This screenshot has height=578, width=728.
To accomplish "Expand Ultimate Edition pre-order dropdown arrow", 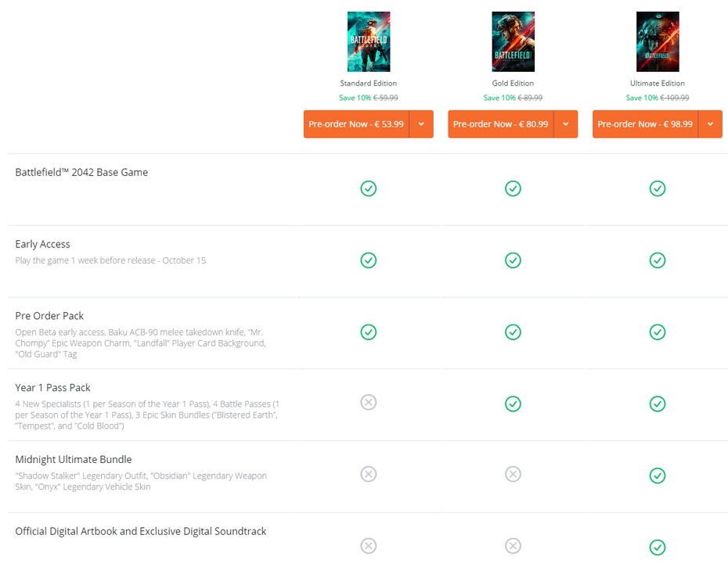I will click(x=710, y=124).
